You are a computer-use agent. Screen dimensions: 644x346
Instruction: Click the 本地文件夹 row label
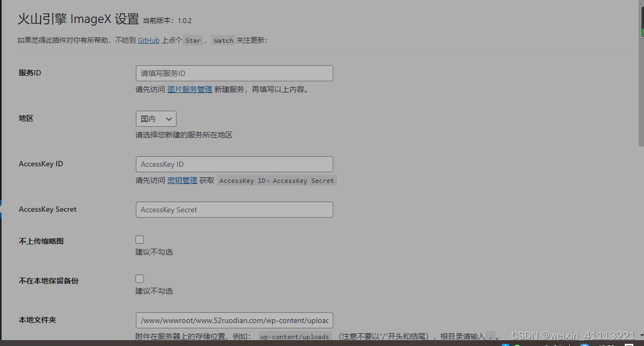(x=37, y=320)
